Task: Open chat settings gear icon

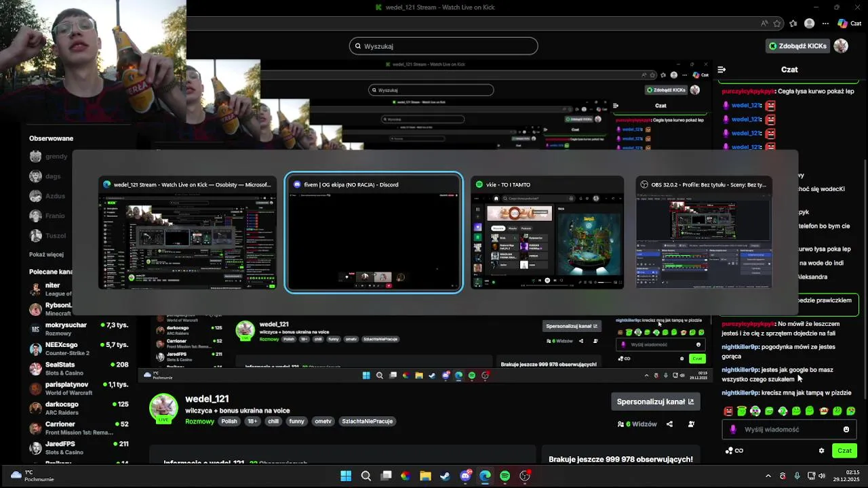Action: pyautogui.click(x=821, y=451)
